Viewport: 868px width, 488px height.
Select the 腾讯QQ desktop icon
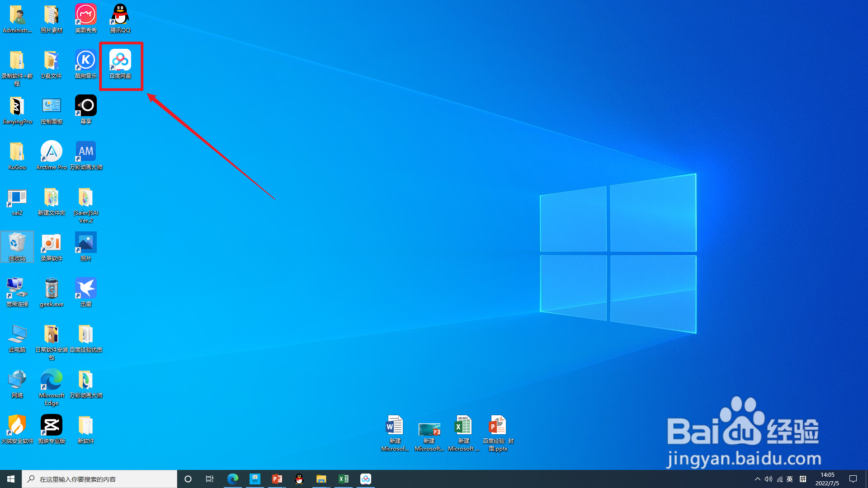(120, 19)
